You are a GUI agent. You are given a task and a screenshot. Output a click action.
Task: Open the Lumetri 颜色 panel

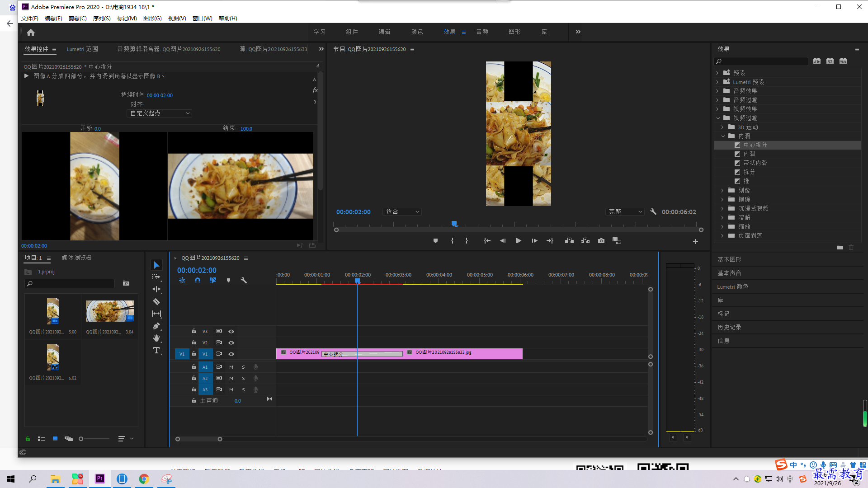[733, 286]
